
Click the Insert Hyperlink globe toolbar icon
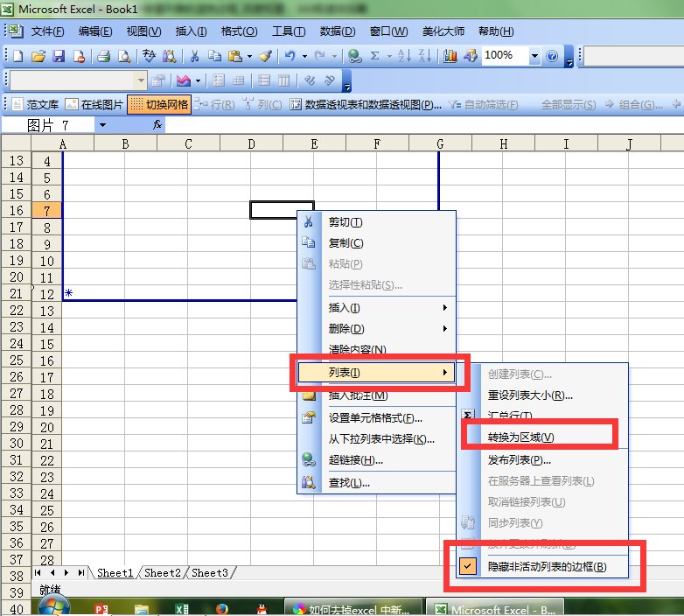click(354, 56)
